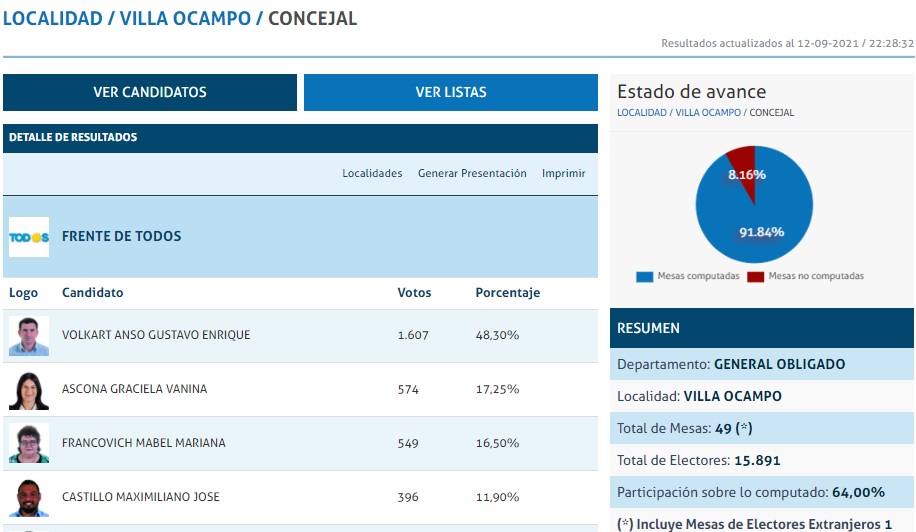Viewport: 916px width, 532px height.
Task: Click Total de Mesas: 49 row
Action: tap(762, 428)
